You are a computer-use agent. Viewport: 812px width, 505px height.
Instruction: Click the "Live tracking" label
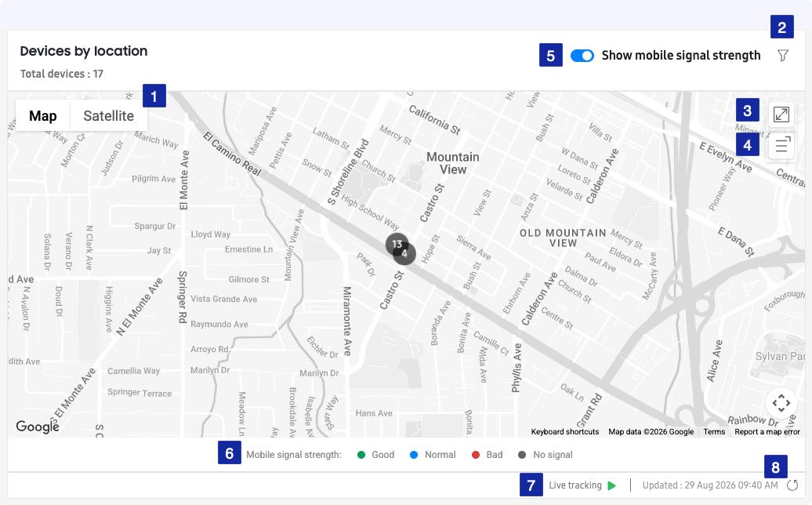(575, 485)
